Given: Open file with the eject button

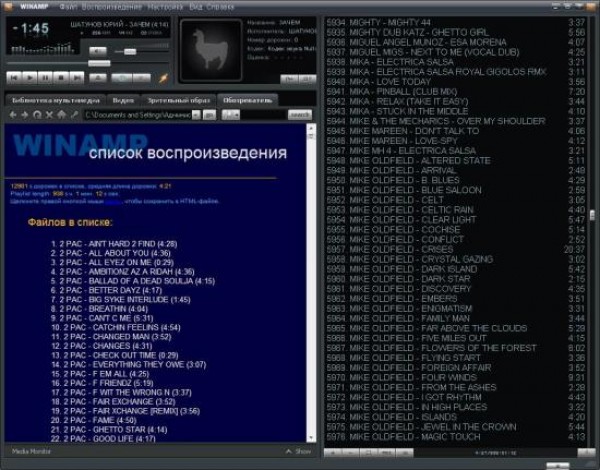Looking at the screenshot, I should pyautogui.click(x=98, y=78).
